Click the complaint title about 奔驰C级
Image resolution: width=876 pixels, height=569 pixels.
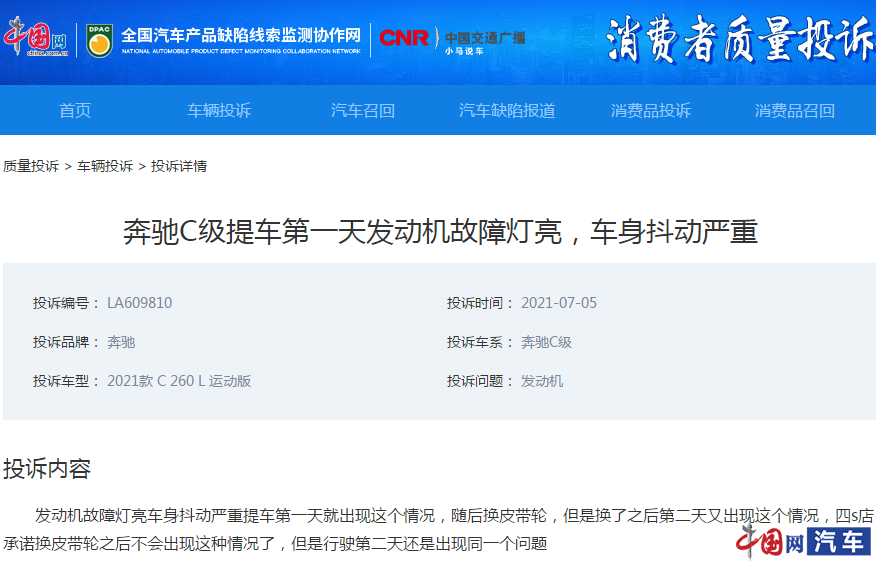pos(440,232)
